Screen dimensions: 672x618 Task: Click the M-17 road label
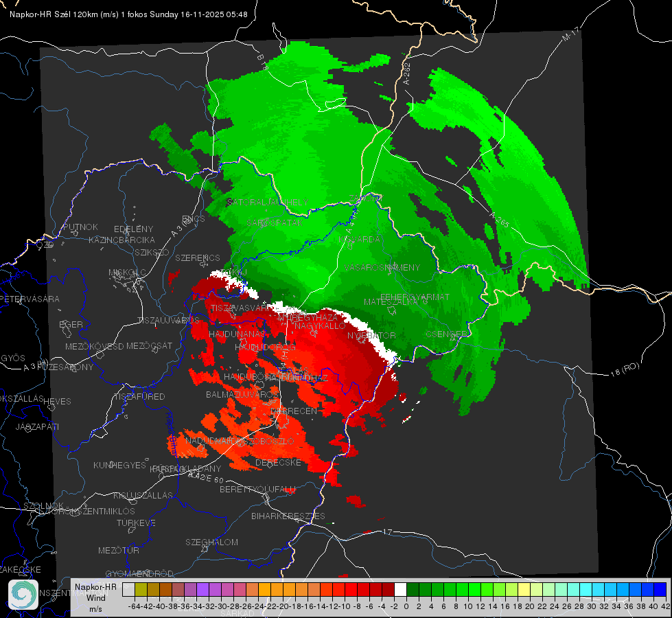570,34
